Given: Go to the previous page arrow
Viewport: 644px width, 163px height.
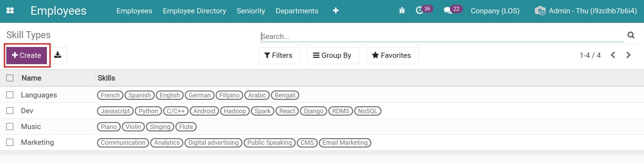Looking at the screenshot, I should (613, 55).
